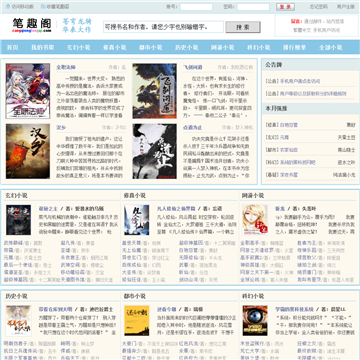Focus the 密码 password input field
The height and width of the screenshot is (360, 360).
(253, 7)
